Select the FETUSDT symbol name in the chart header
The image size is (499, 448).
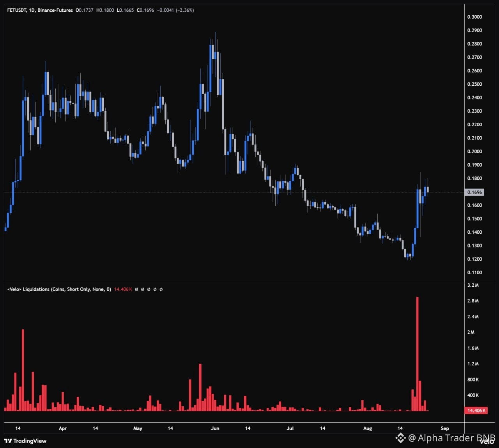(x=17, y=10)
